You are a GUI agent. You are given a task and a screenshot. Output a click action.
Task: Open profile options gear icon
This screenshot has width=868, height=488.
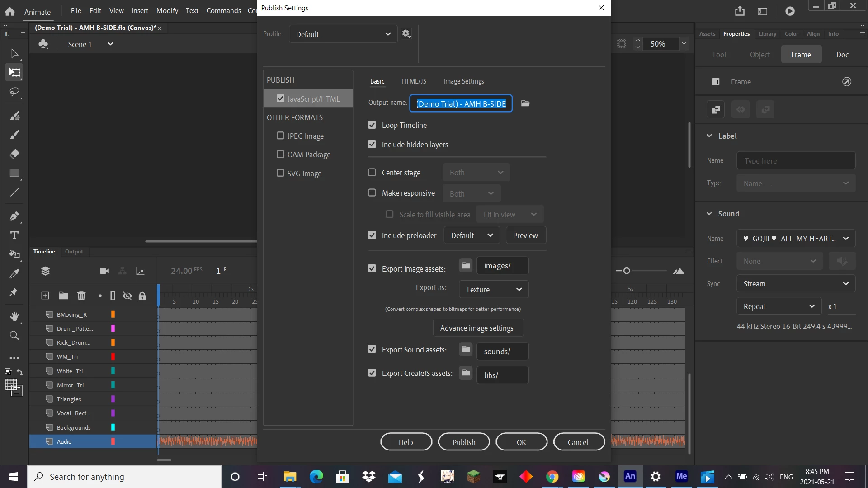pyautogui.click(x=406, y=34)
